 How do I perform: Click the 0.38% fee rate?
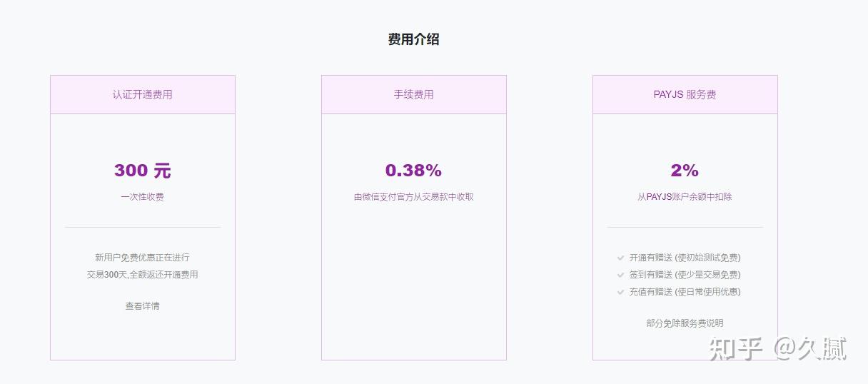pyautogui.click(x=414, y=171)
